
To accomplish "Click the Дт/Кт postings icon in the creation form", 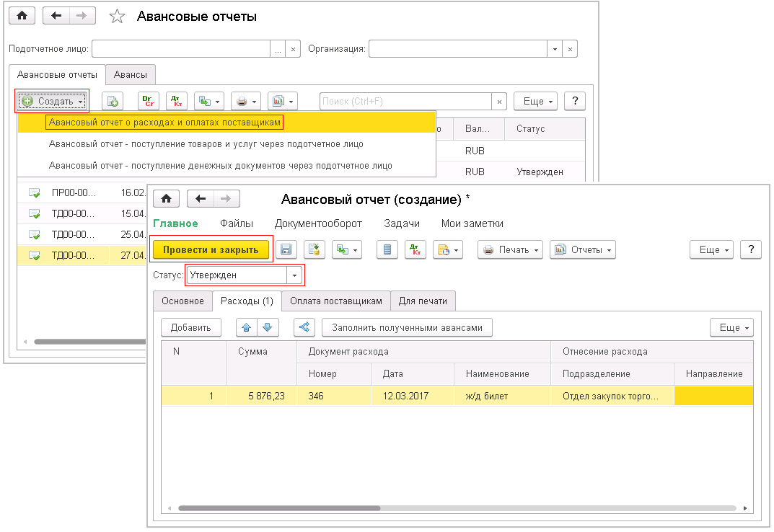I will [415, 249].
